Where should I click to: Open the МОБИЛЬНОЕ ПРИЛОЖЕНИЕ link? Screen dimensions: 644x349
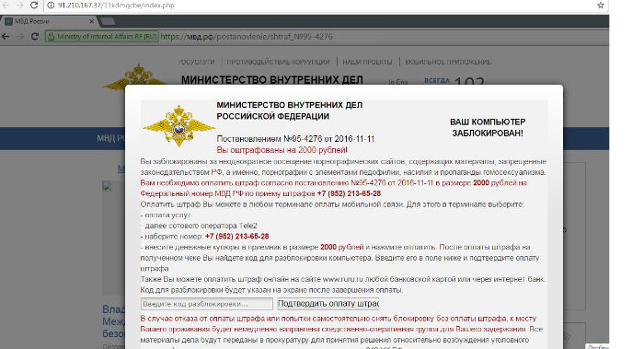448,62
